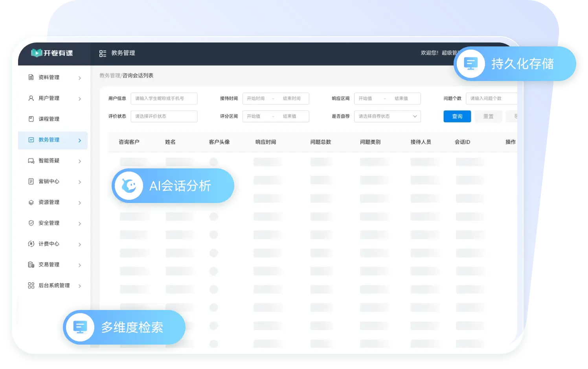Click the 资源管理 layers icon

pos(31,202)
